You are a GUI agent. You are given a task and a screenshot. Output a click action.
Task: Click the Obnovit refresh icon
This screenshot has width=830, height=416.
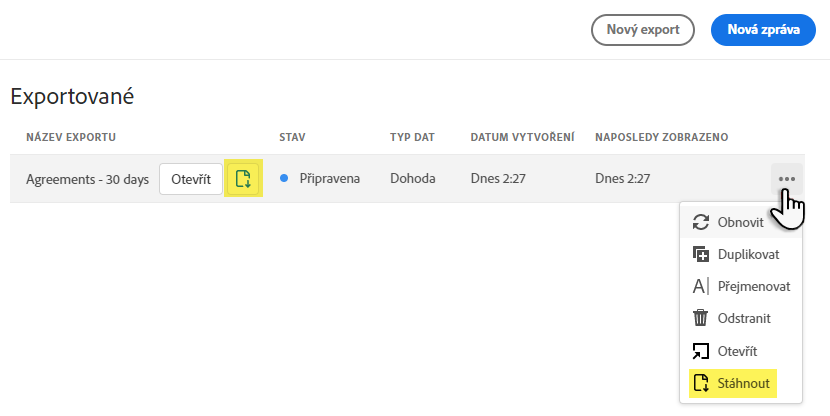pyautogui.click(x=701, y=222)
